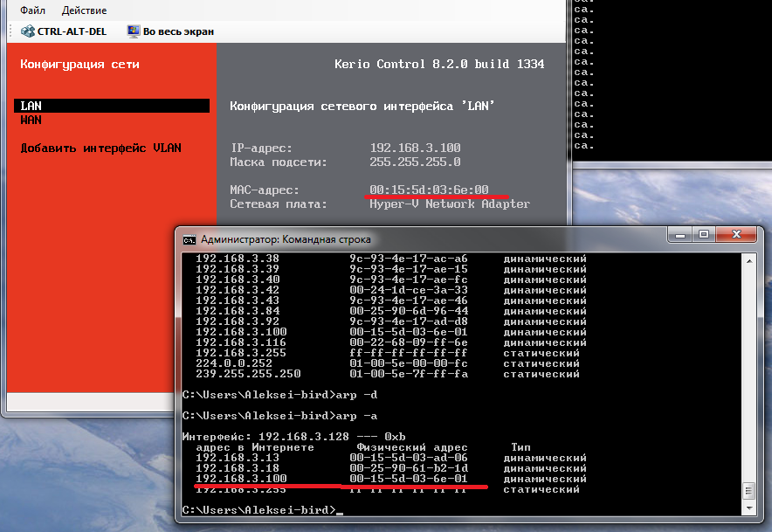Choose Добавить интерфейс VLAN

tap(101, 149)
